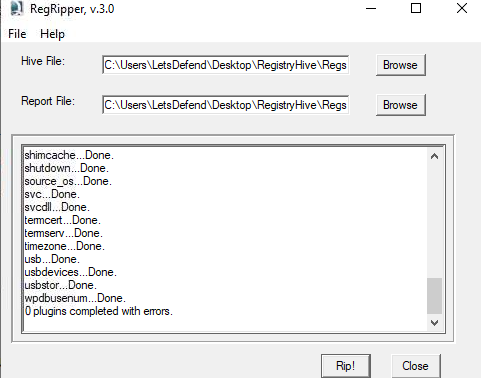The height and width of the screenshot is (378, 481).
Task: Select the 'wpdbusenum...Done.' log line
Action: pyautogui.click(x=75, y=298)
